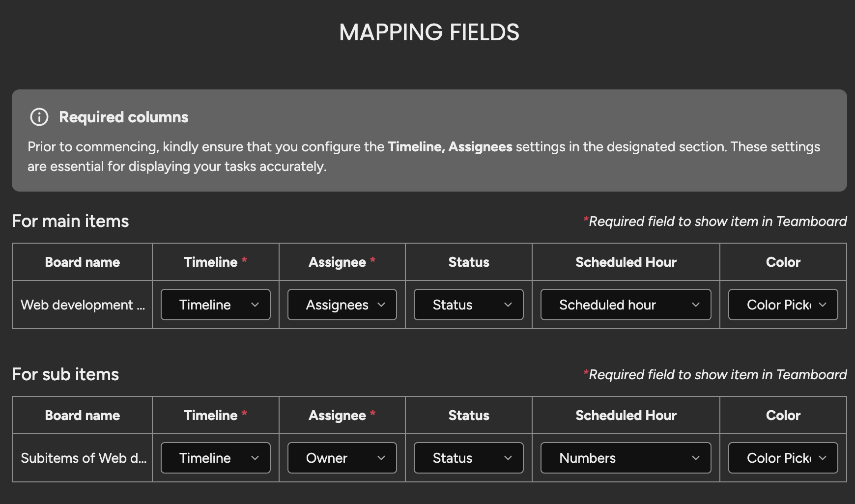Click chevron arrow in Numbers dropdown
The height and width of the screenshot is (504, 855).
coord(696,458)
